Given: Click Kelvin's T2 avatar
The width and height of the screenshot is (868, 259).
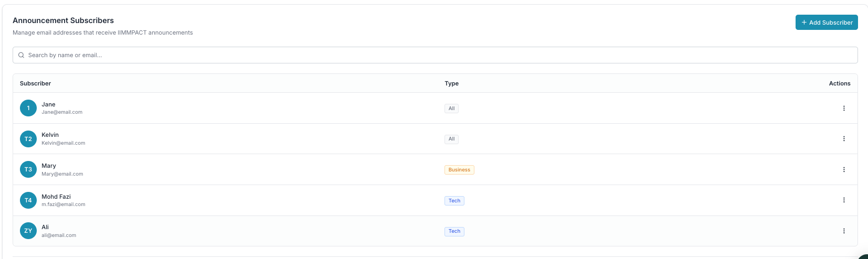Looking at the screenshot, I should (28, 139).
